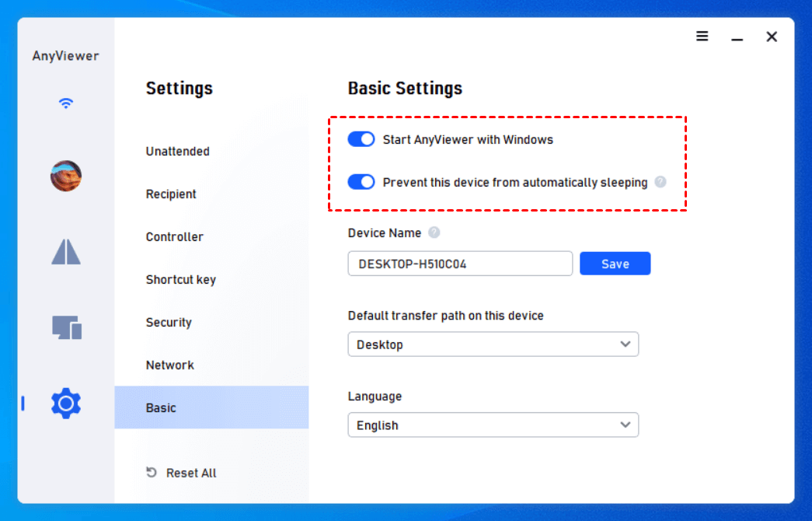Image resolution: width=812 pixels, height=521 pixels.
Task: Click the Device Name input field
Action: click(x=460, y=264)
